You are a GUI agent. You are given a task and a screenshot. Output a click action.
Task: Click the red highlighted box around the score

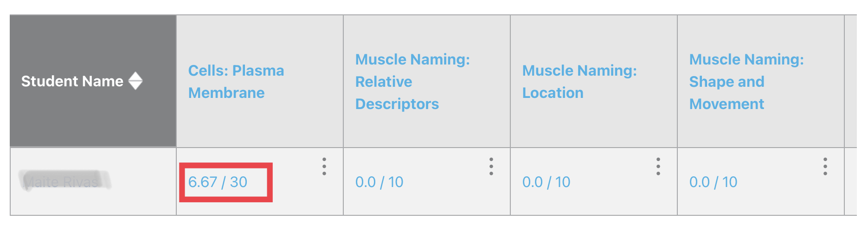tap(226, 182)
